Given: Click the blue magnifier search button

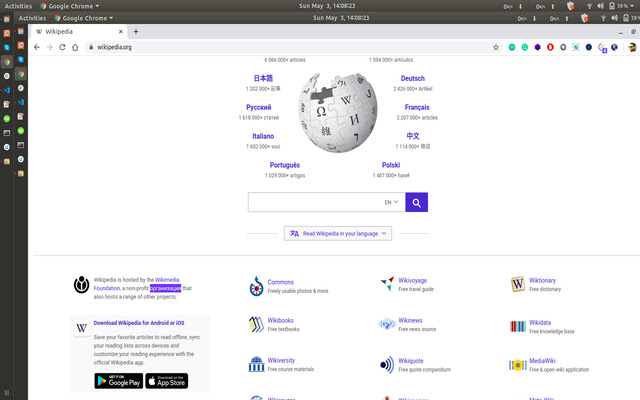Looking at the screenshot, I should tap(417, 202).
